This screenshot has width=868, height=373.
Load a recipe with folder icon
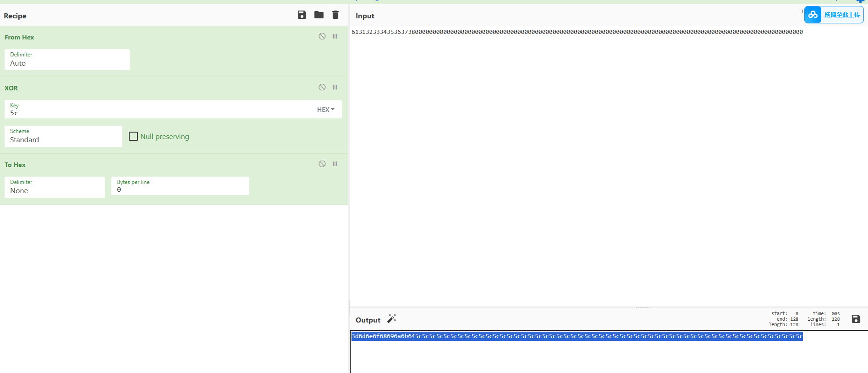pos(319,15)
